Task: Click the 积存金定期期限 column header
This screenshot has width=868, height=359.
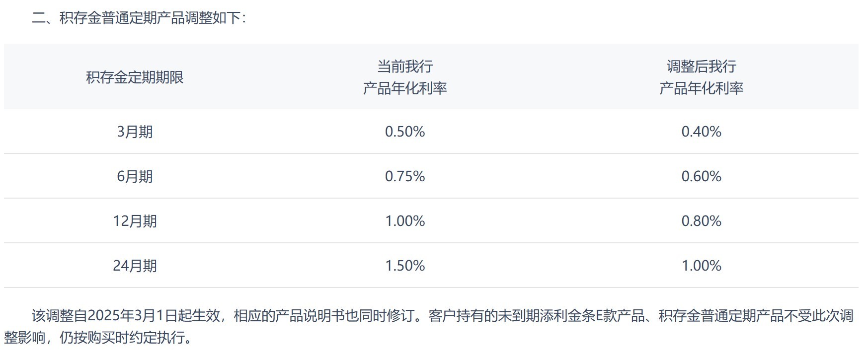Action: click(135, 77)
